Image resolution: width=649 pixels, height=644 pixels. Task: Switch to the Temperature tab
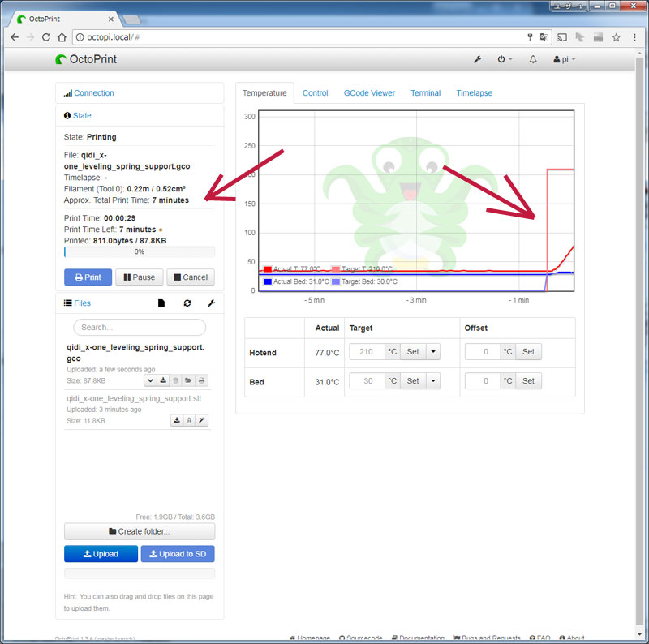264,93
